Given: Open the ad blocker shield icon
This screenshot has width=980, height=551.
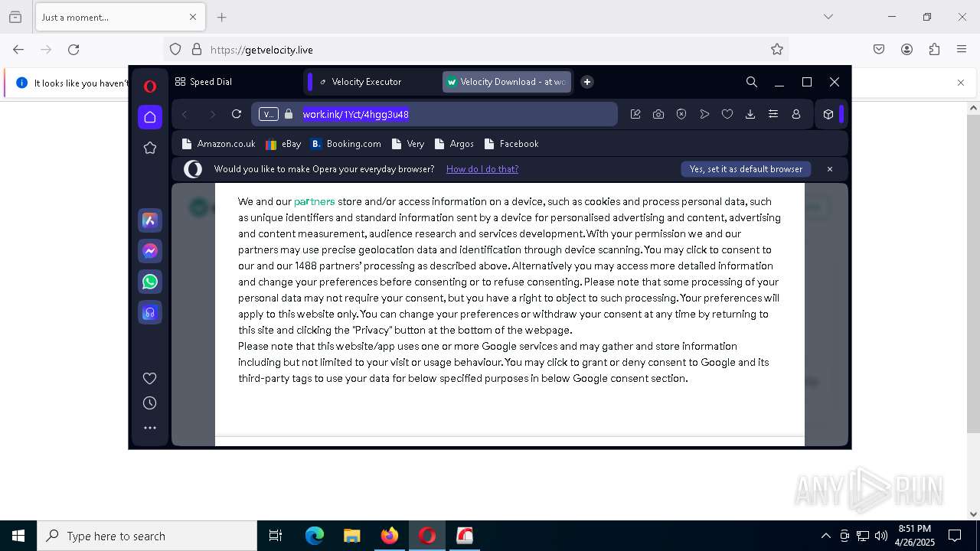Looking at the screenshot, I should click(x=681, y=114).
